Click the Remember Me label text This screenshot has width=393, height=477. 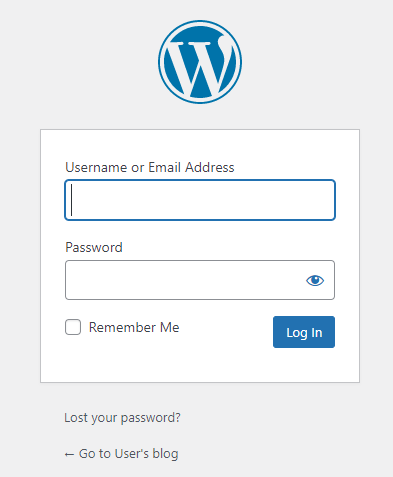[134, 327]
